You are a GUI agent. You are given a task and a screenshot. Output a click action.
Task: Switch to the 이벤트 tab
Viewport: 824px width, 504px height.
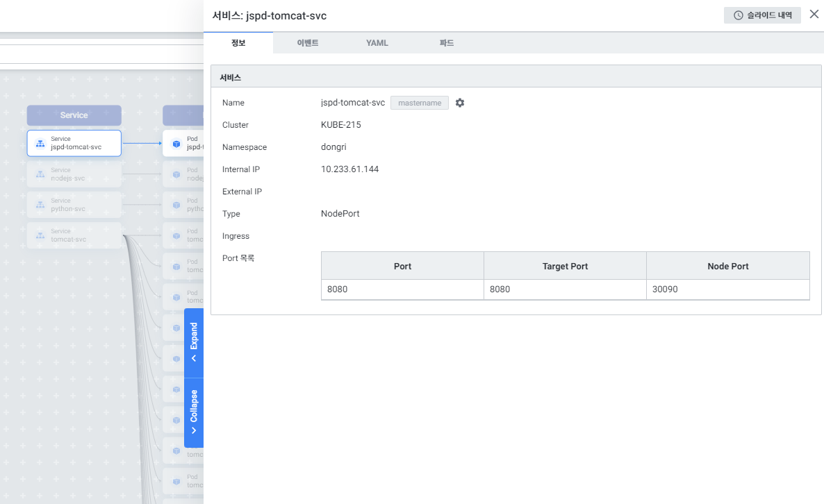[x=308, y=43]
